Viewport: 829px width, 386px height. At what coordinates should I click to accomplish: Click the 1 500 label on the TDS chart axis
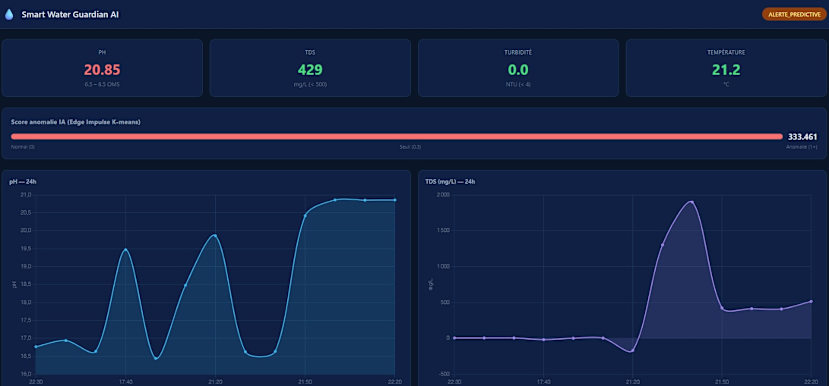[443, 231]
